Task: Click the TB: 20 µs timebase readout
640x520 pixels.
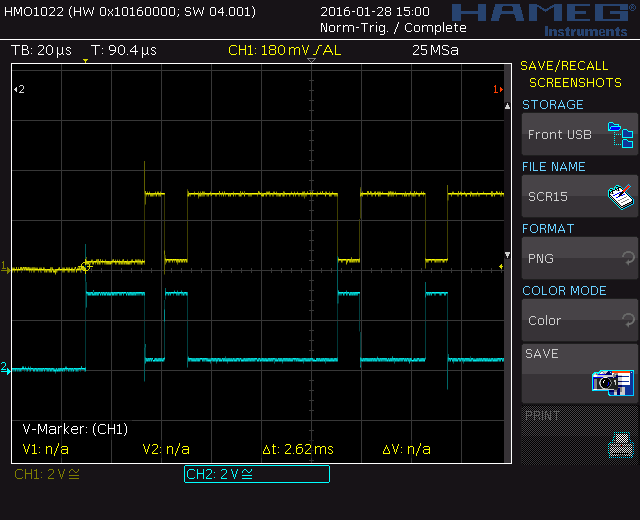Action: (x=41, y=50)
